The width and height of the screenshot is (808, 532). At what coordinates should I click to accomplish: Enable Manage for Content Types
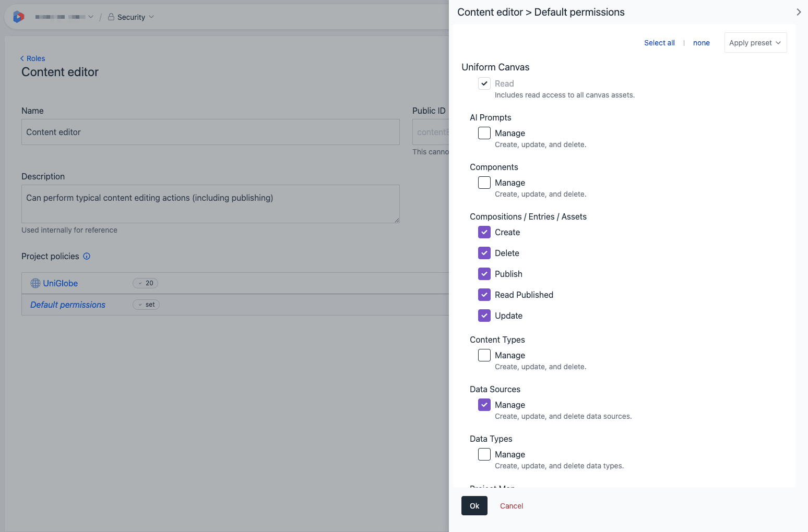pos(484,355)
